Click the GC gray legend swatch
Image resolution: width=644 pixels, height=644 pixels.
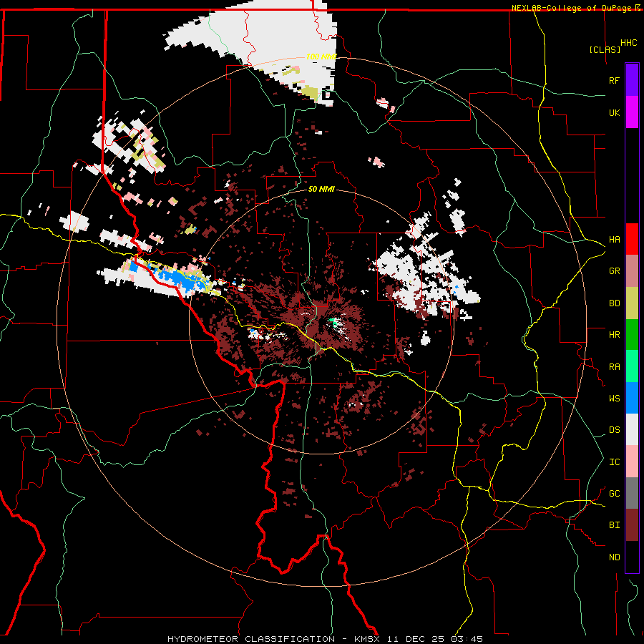point(632,493)
